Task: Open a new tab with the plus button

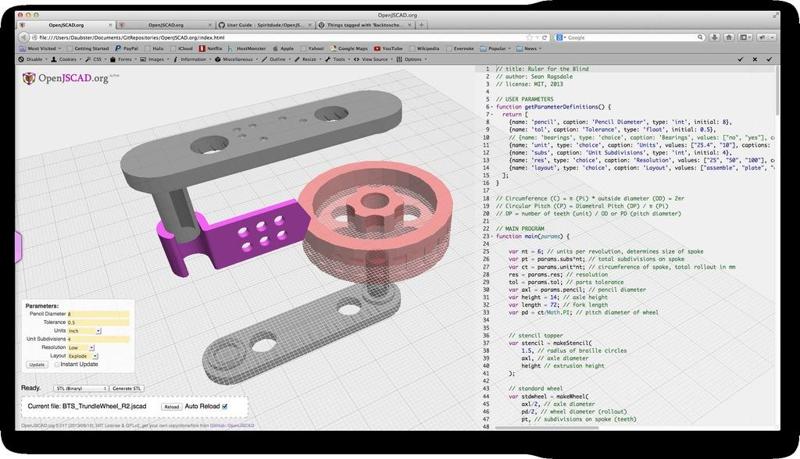Action: (x=421, y=24)
